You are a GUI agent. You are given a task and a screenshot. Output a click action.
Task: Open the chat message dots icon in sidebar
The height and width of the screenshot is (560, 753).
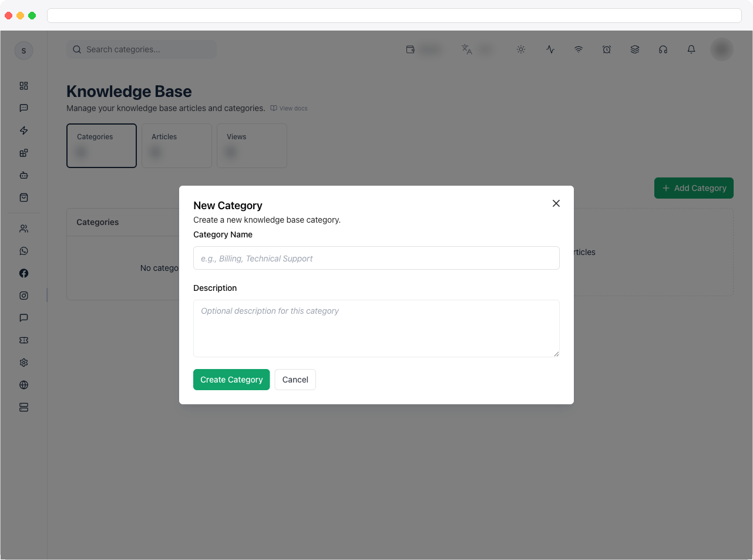click(23, 108)
